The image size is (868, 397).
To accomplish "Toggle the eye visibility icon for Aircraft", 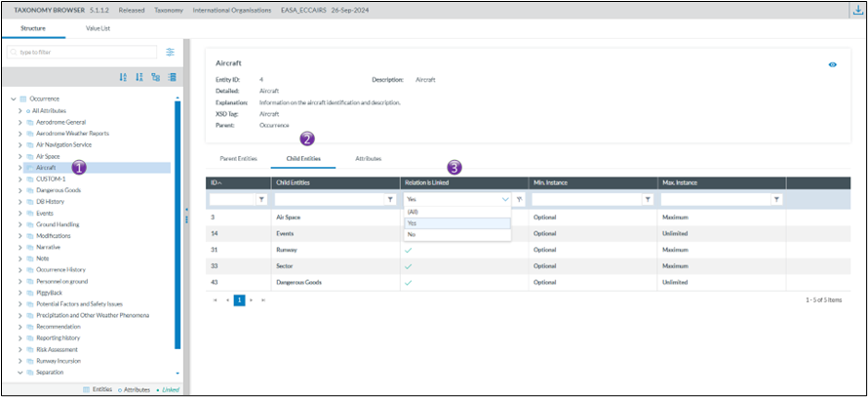I will [x=832, y=64].
